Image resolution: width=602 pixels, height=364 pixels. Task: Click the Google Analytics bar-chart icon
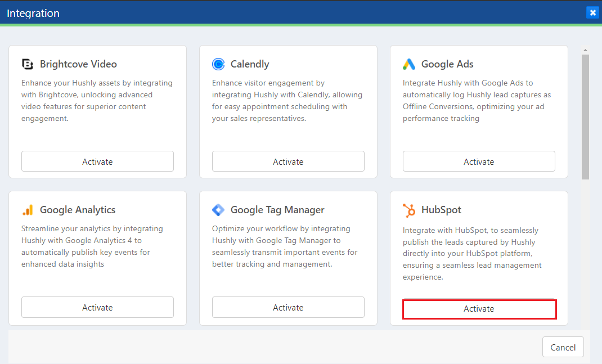(28, 210)
